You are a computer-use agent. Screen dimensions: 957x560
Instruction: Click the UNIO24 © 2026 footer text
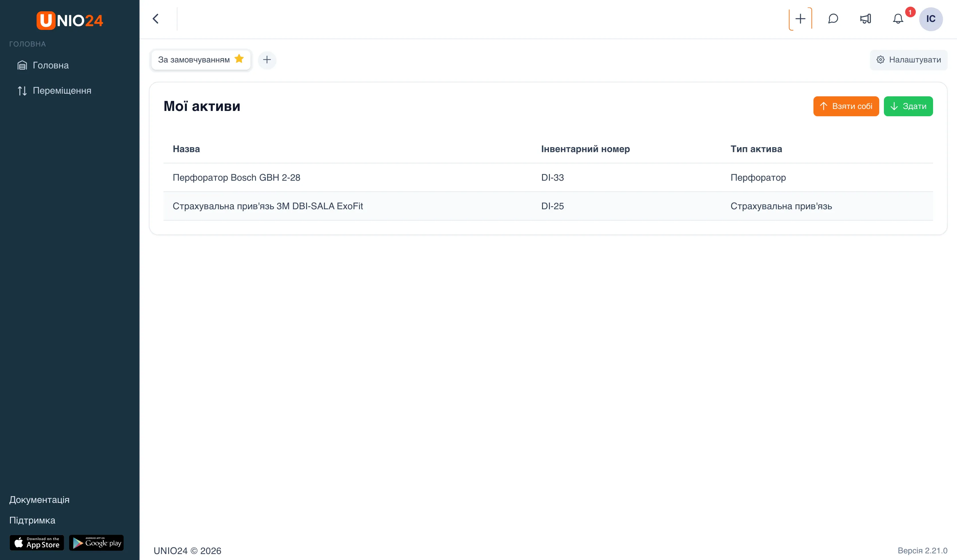coord(187,550)
